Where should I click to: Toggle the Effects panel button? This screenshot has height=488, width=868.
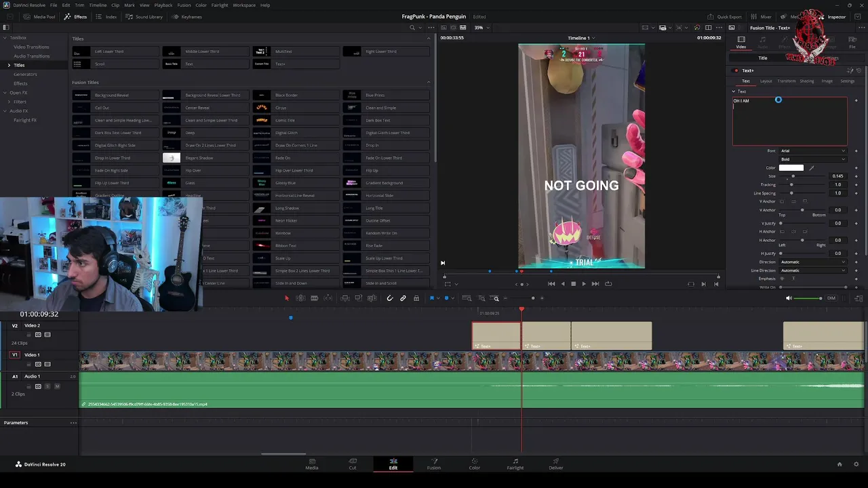click(x=76, y=17)
